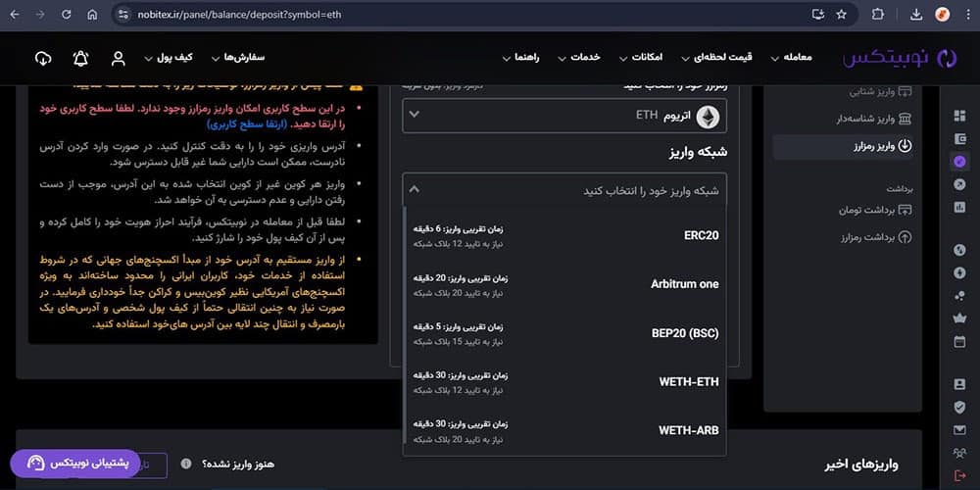Open the user account icon in header
Viewport: 980px width, 490px height.
click(x=119, y=59)
